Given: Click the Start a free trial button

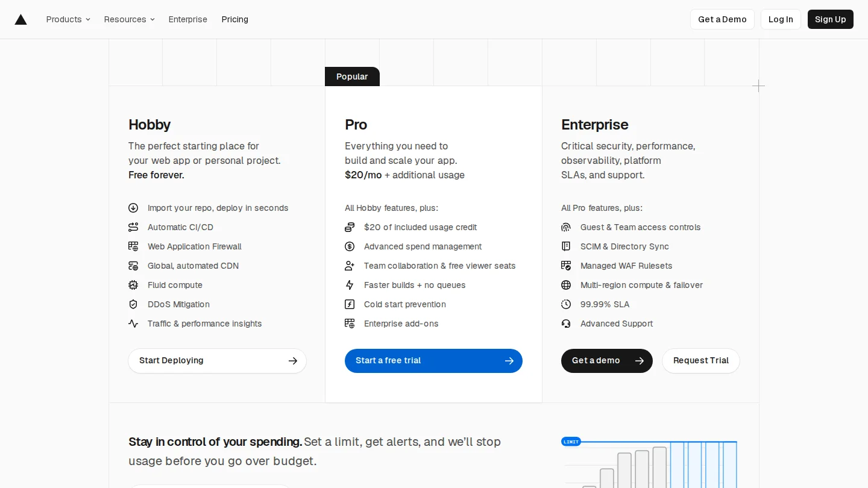Looking at the screenshot, I should (x=433, y=361).
